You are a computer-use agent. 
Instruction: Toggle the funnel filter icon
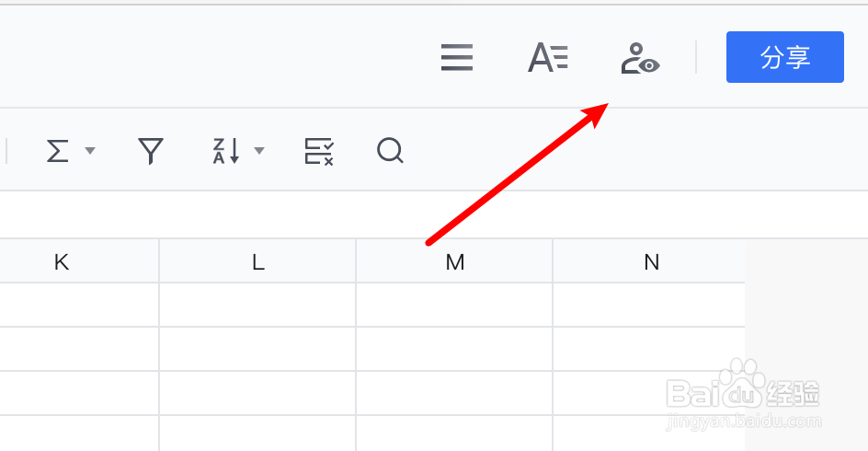[151, 151]
